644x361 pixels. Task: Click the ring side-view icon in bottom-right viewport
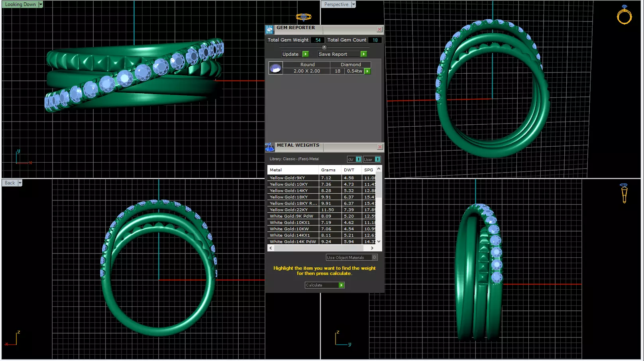pos(624,193)
